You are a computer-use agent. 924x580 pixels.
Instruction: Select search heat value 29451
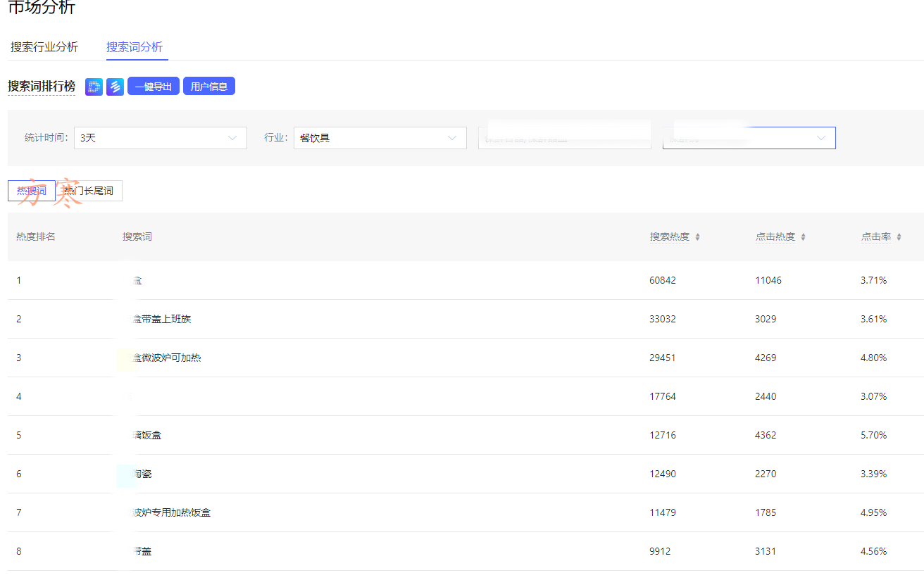point(663,358)
